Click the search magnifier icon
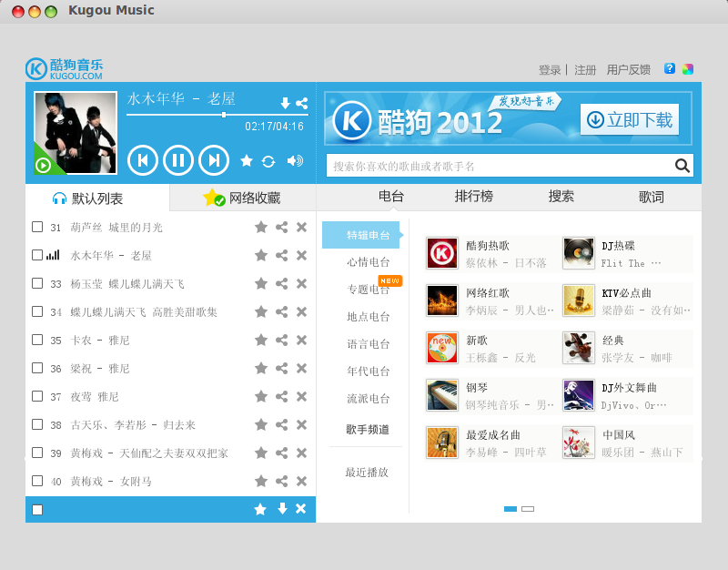This screenshot has width=728, height=570. (x=682, y=166)
